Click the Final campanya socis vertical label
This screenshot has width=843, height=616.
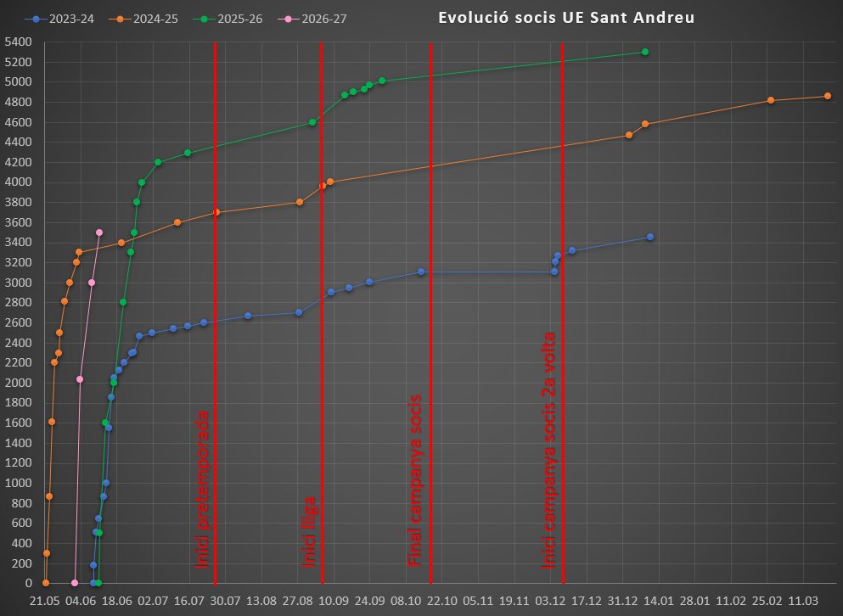414,480
